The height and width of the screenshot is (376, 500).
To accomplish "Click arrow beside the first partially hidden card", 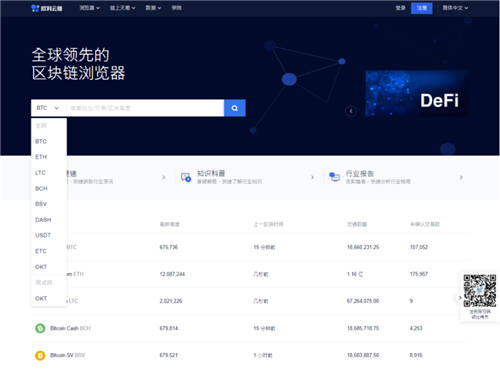I will coord(163,177).
